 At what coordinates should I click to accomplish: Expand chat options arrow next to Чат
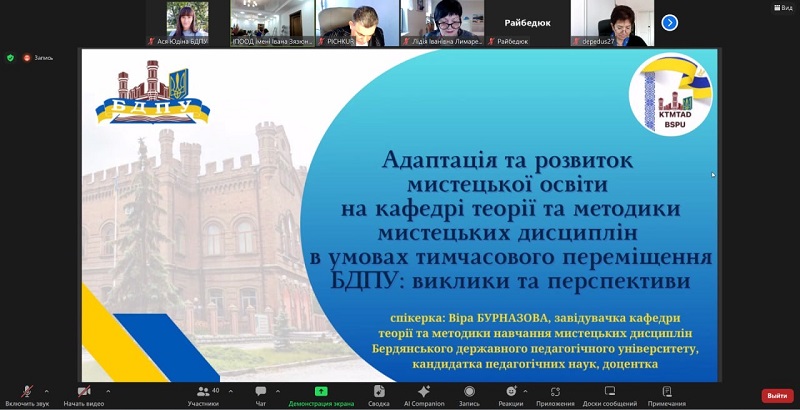[x=278, y=392]
